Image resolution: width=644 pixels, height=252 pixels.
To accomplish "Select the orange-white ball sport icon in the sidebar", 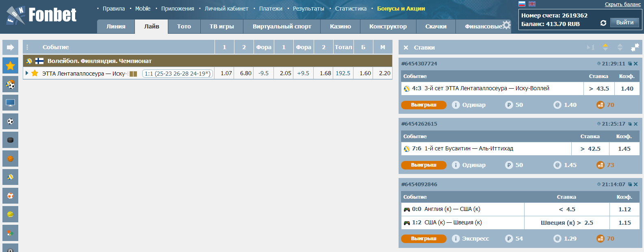I will point(10,196).
